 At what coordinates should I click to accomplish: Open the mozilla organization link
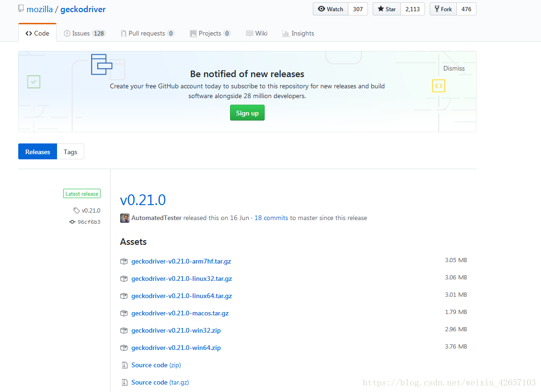40,9
